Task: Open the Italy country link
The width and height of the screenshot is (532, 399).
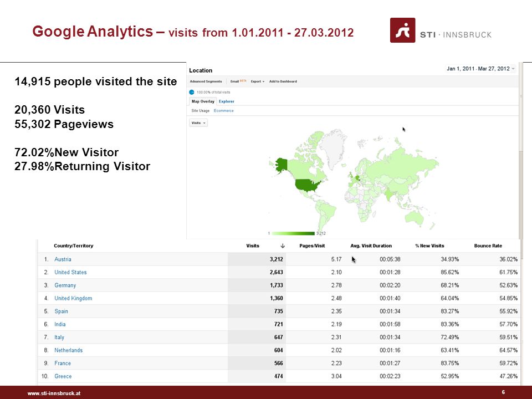Action: [59, 337]
